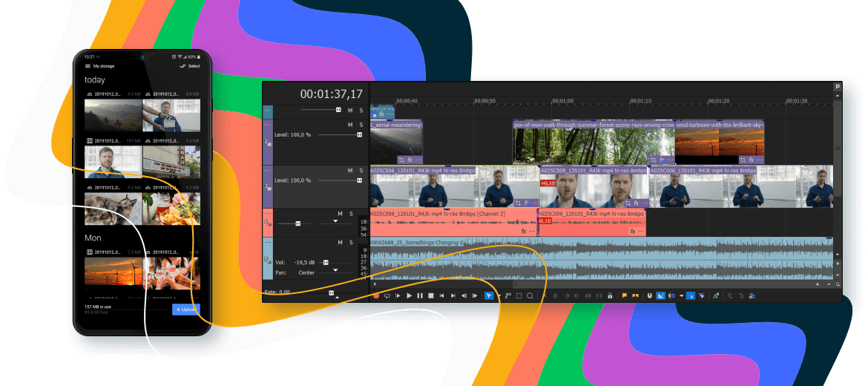Click the Rate slider handle below the tracks

pyautogui.click(x=331, y=292)
